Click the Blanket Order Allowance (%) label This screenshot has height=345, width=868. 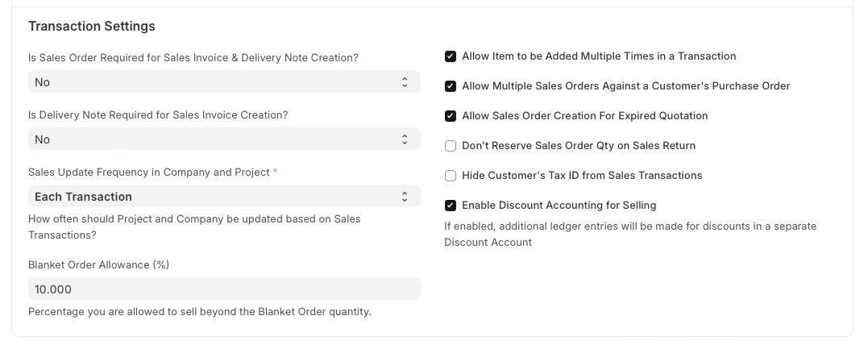point(98,264)
